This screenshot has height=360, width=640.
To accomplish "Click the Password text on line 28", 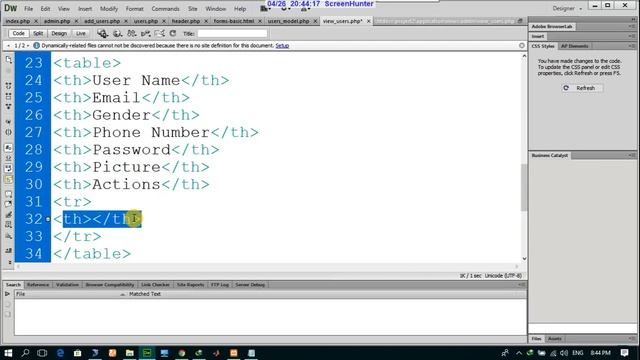I will pyautogui.click(x=131, y=150).
